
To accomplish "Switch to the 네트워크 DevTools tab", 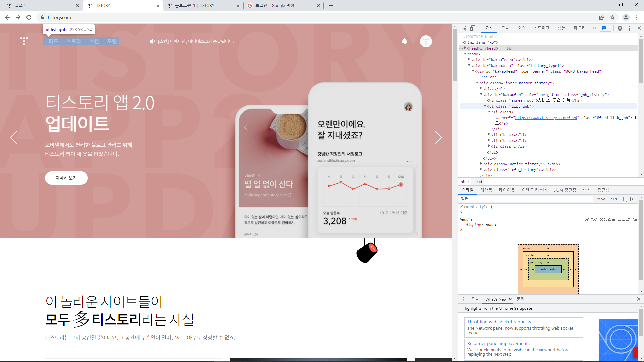I will pyautogui.click(x=541, y=28).
